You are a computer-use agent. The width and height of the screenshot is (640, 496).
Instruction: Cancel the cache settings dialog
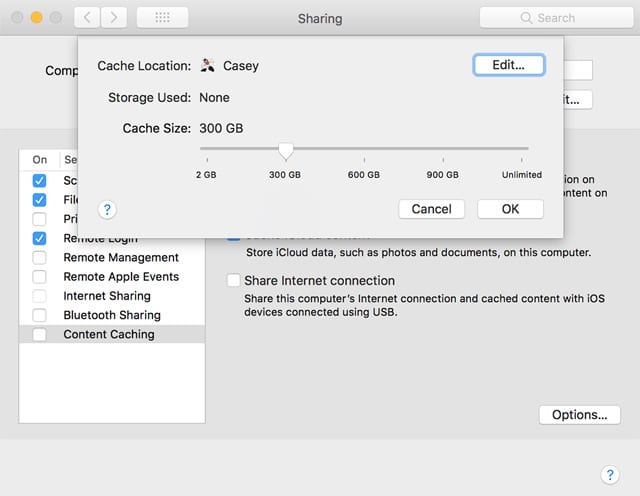tap(431, 209)
